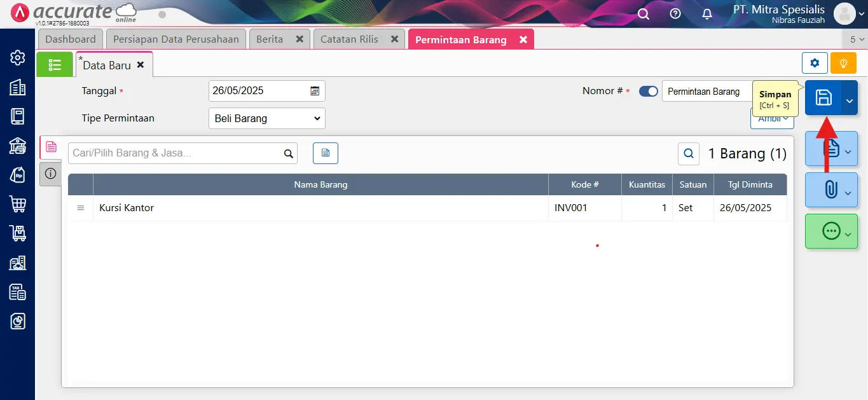868x400 pixels.
Task: Click the orange lightbulb tips icon
Action: [x=844, y=64]
